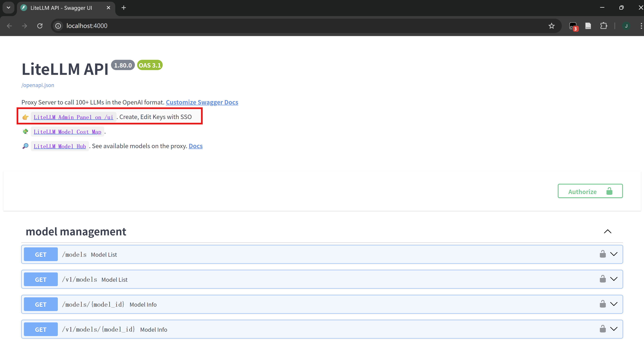View site information icon in address bar
The height and width of the screenshot is (340, 644).
[x=58, y=26]
